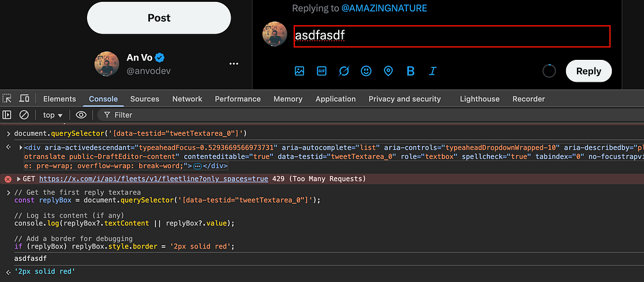Screen dimensions: 644x282
Task: Toggle italic text formatting
Action: [x=433, y=71]
